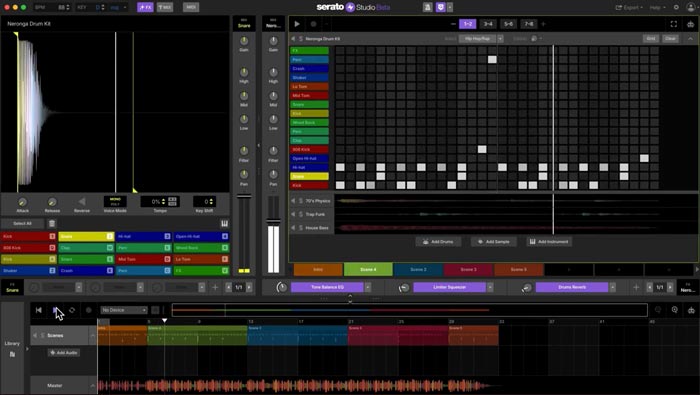Mute the Neronga Drum Kit deck
Image resolution: width=700 pixels, height=395 pixels.
click(x=293, y=39)
